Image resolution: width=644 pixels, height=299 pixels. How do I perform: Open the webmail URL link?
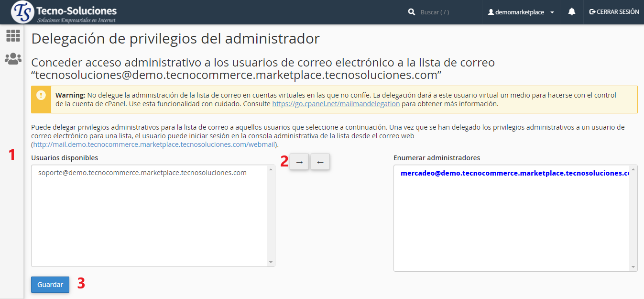pyautogui.click(x=154, y=144)
